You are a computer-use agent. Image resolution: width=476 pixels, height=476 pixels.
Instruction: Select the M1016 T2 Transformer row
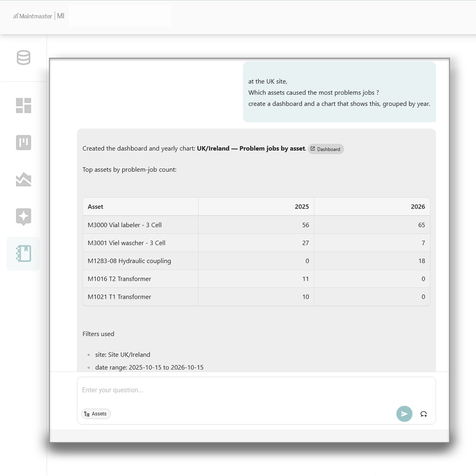(x=256, y=279)
